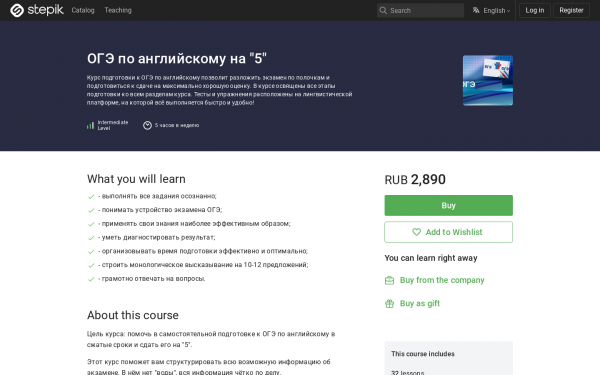Click the 'This course includes' panel heading
The width and height of the screenshot is (600, 375).
(423, 354)
